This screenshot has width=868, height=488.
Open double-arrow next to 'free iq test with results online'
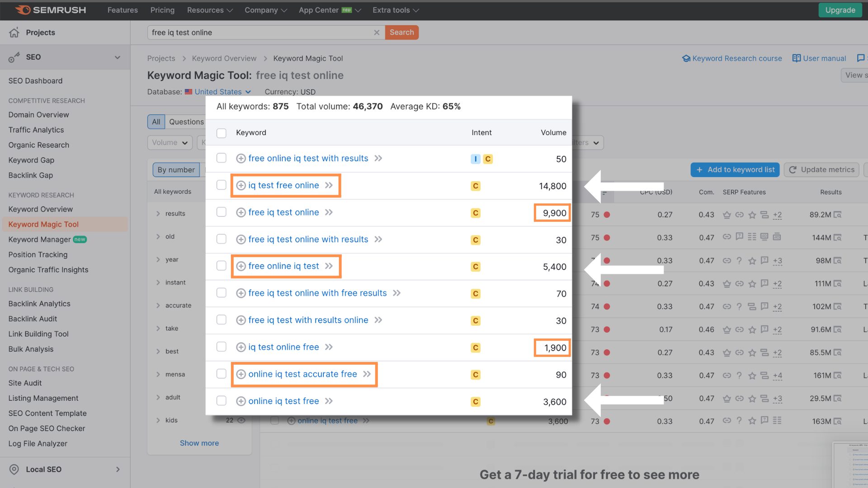point(378,320)
